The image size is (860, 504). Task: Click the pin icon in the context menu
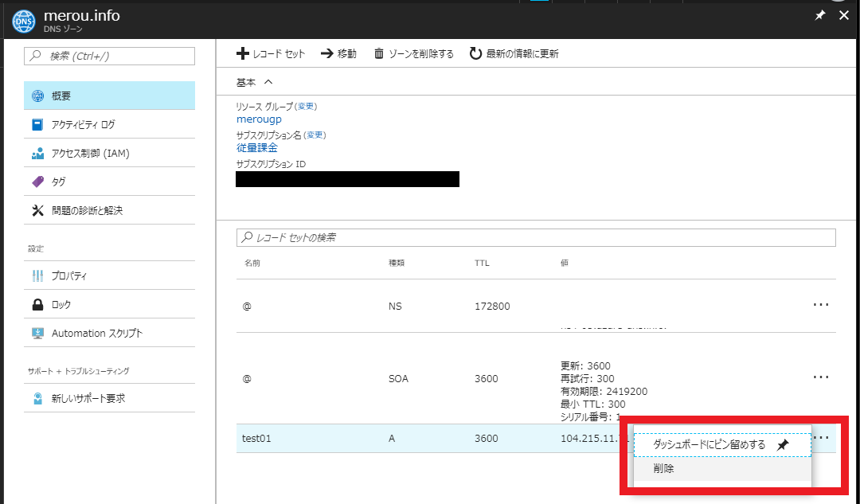pyautogui.click(x=784, y=445)
